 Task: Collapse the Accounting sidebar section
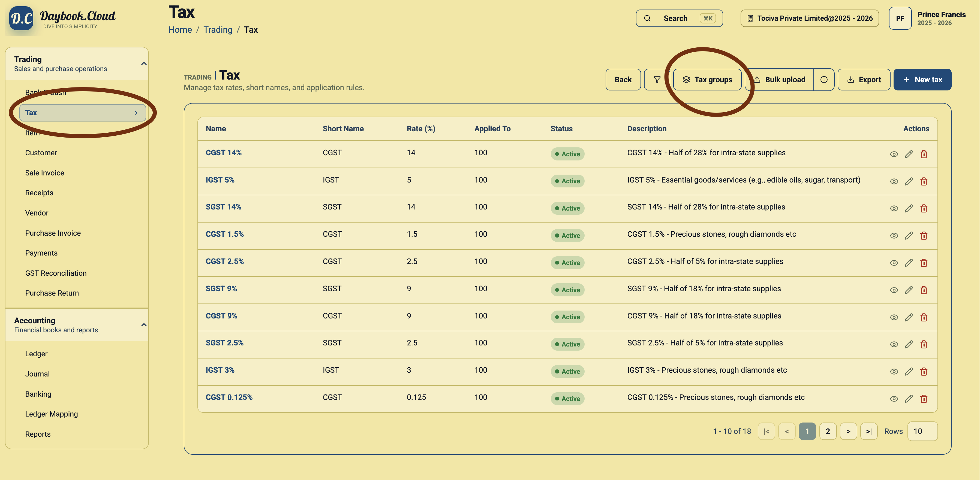pyautogui.click(x=144, y=325)
